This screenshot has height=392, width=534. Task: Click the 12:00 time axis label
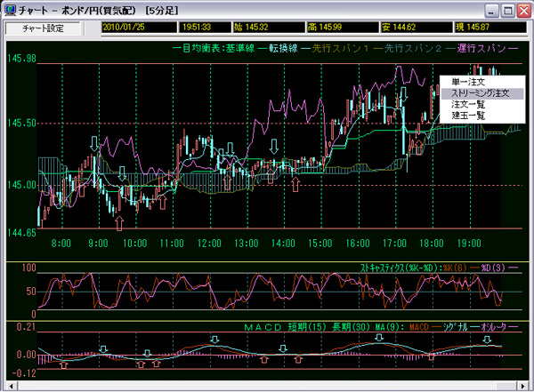[209, 244]
